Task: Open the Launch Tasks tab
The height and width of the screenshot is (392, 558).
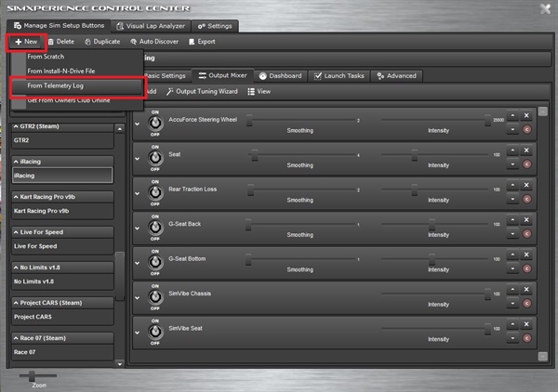Action: pos(339,75)
